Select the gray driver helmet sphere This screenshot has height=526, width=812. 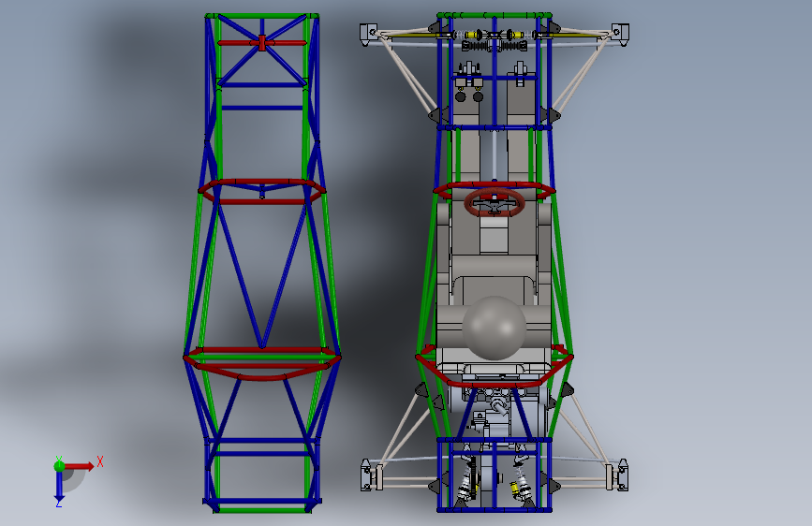pos(494,328)
